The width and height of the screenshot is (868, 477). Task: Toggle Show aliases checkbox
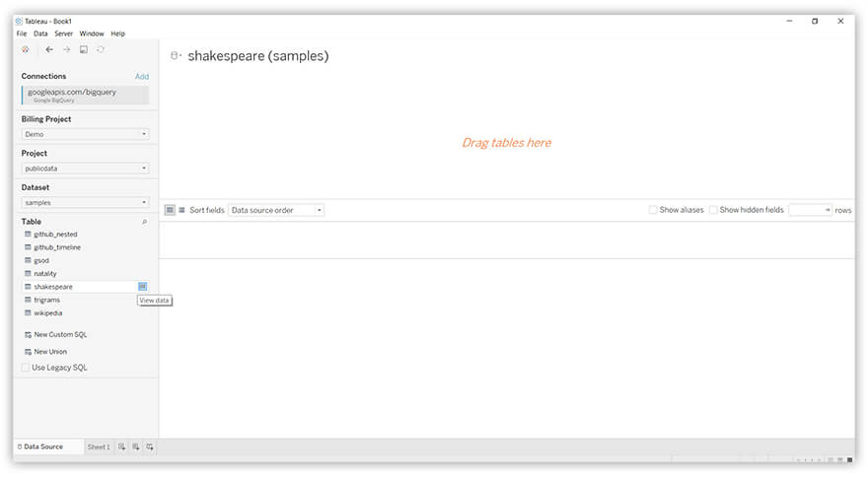pos(653,210)
